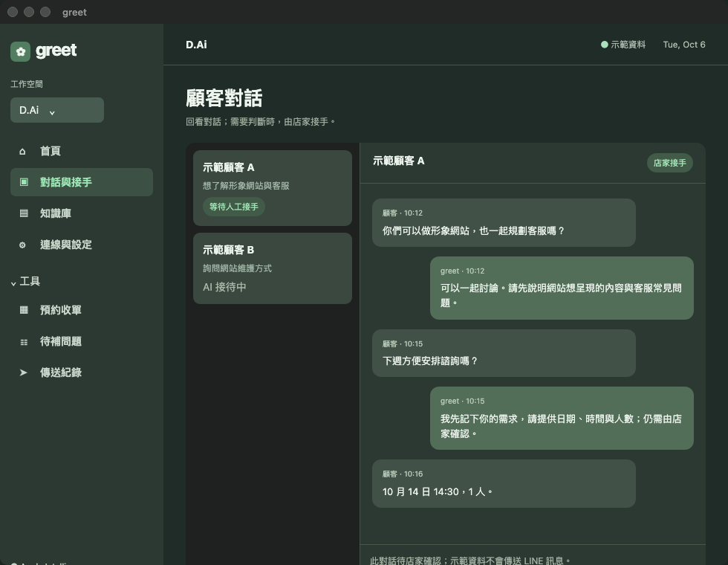Click the 顧客對話 page heading

(224, 98)
